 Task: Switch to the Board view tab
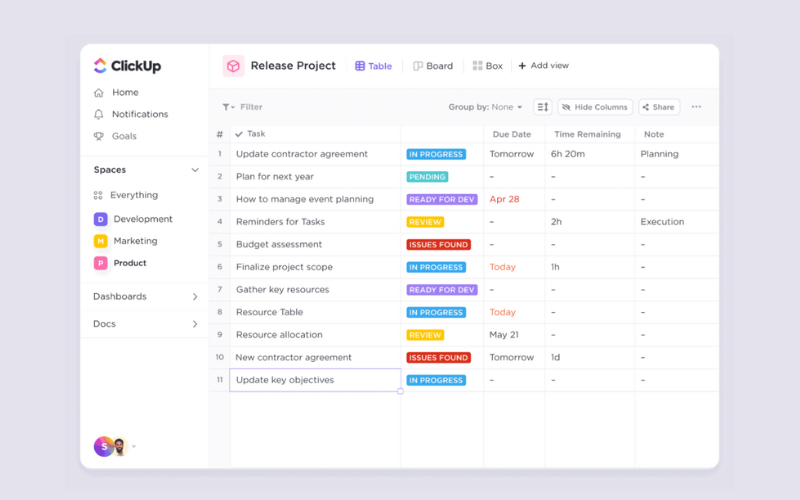(x=432, y=66)
